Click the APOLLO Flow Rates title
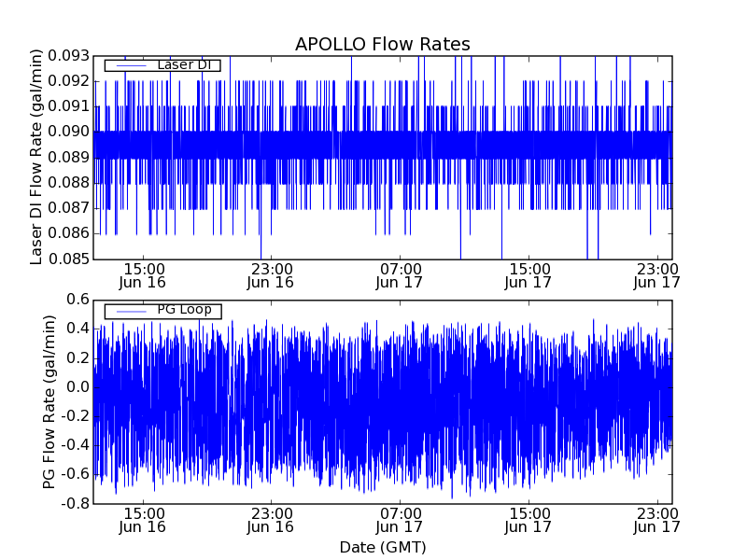This screenshot has width=747, height=560. pos(383,44)
